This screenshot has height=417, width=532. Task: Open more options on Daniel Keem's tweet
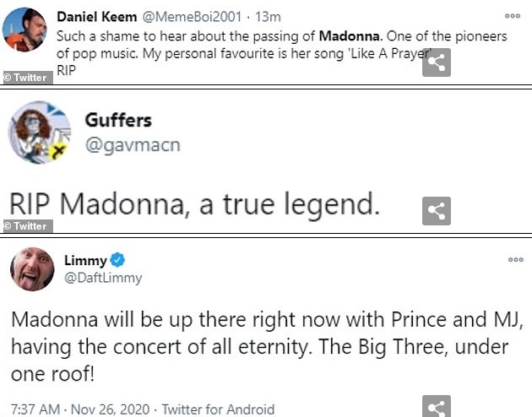pyautogui.click(x=513, y=16)
